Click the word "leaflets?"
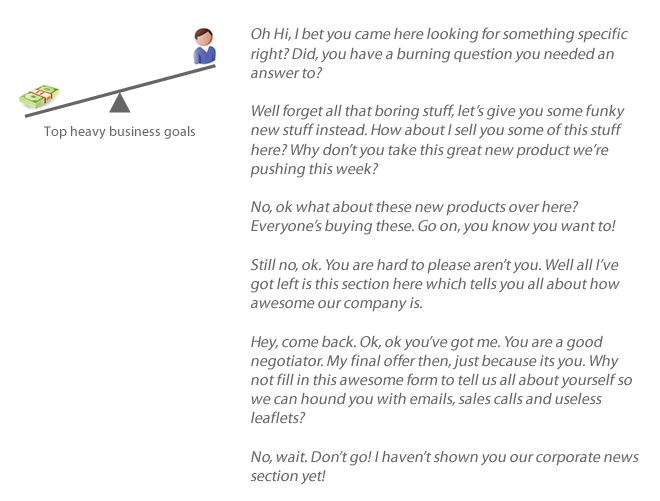The width and height of the screenshot is (660, 501). tap(278, 418)
